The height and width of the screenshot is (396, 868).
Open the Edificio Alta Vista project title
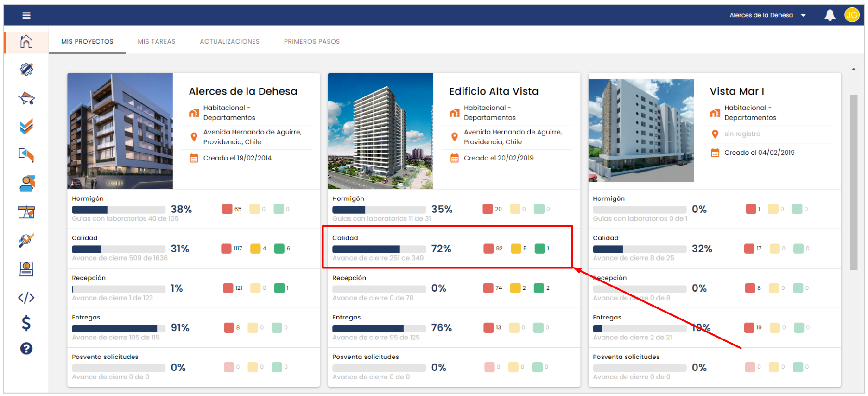pyautogui.click(x=494, y=91)
